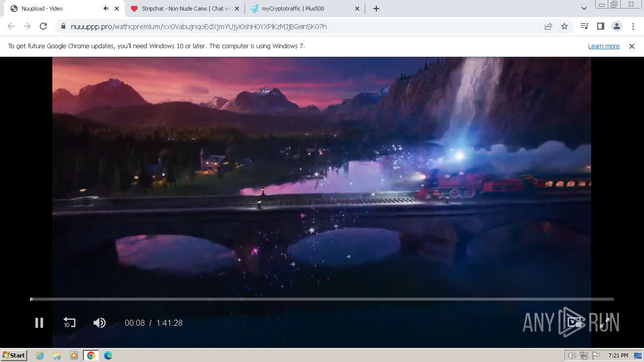The image size is (644, 362).
Task: Close the Nuupload - Video tab
Action: (117, 9)
